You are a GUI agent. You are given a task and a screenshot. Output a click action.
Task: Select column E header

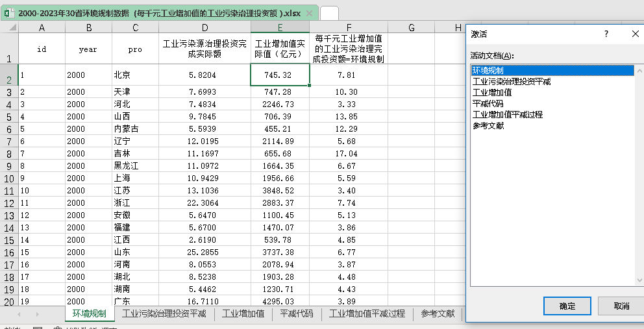(x=280, y=27)
